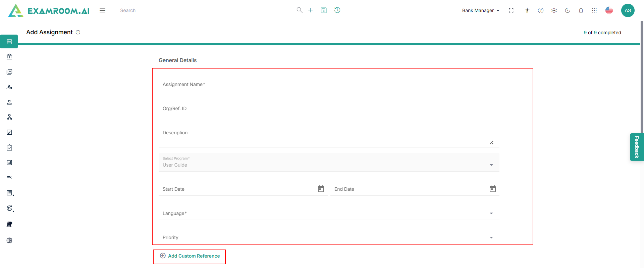Click the 'Add Assignment' page title
This screenshot has height=268, width=644.
tap(49, 32)
